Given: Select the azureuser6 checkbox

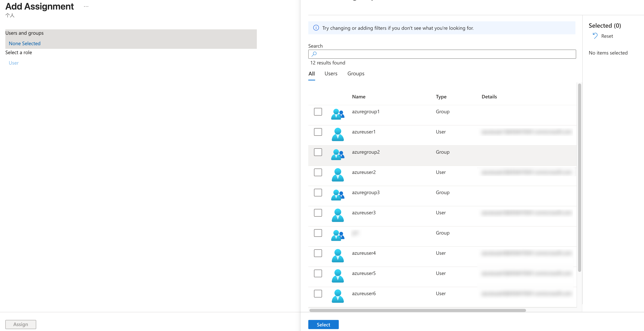Looking at the screenshot, I should click(x=318, y=293).
